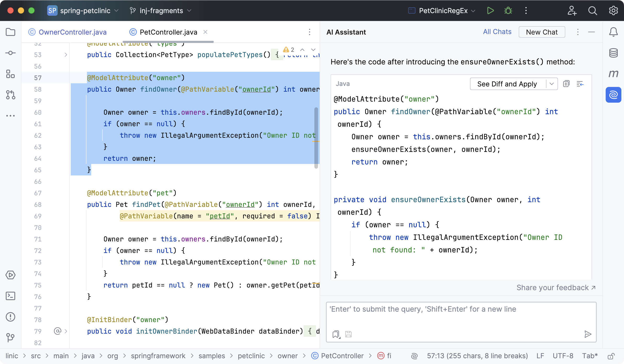Open the Maven tool window

[613, 74]
